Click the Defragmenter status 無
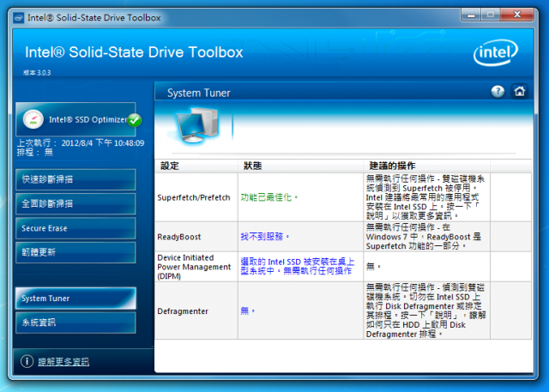 point(247,311)
